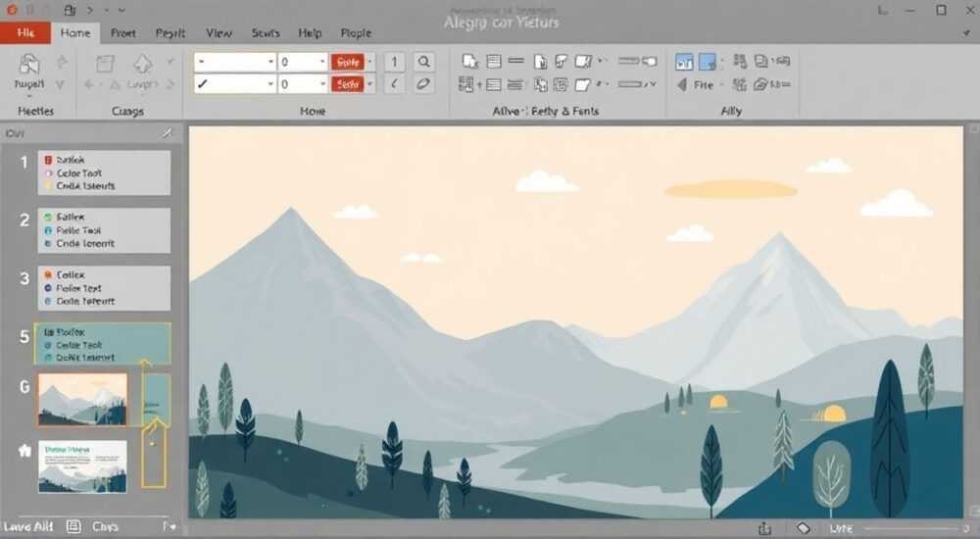
Task: Click the slide view icon next to Lave Aill
Action: 73,526
